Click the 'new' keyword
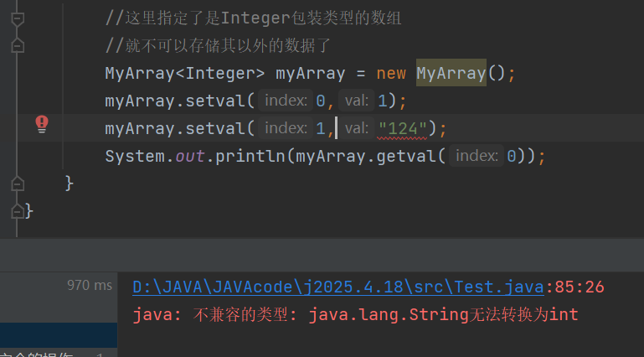 point(391,74)
